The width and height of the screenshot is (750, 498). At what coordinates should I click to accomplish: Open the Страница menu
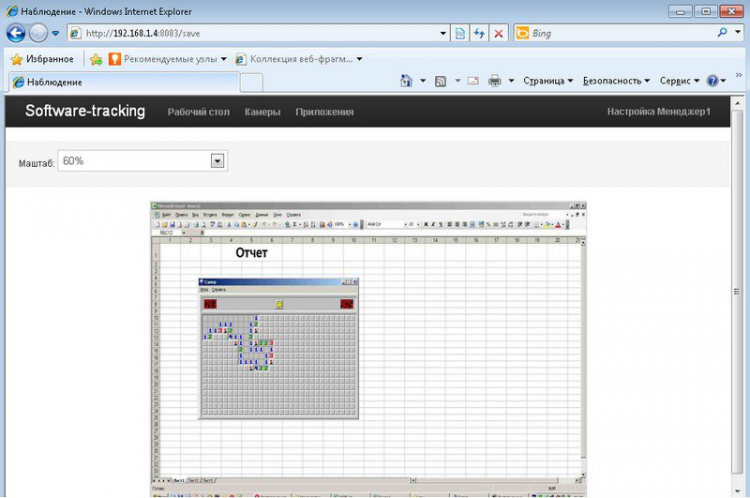click(548, 81)
